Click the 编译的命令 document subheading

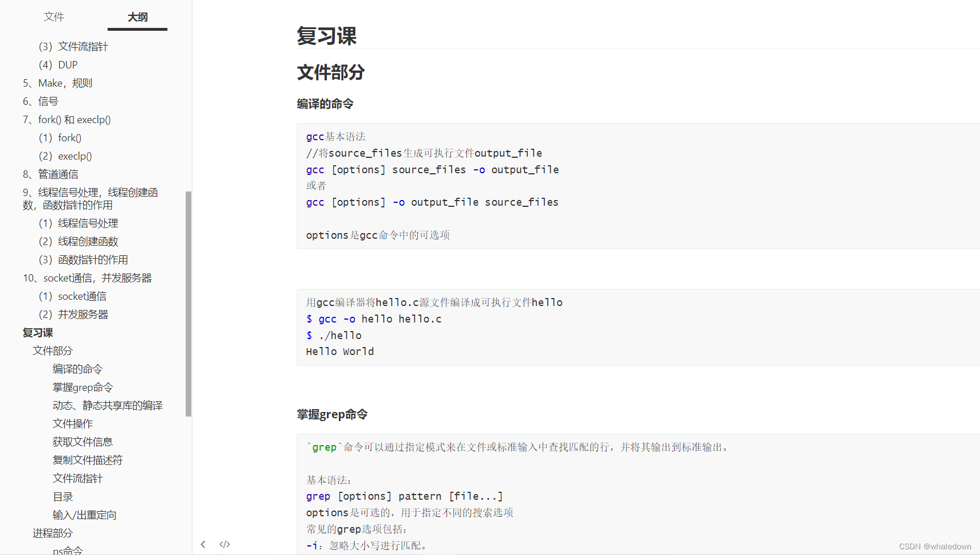coord(325,104)
